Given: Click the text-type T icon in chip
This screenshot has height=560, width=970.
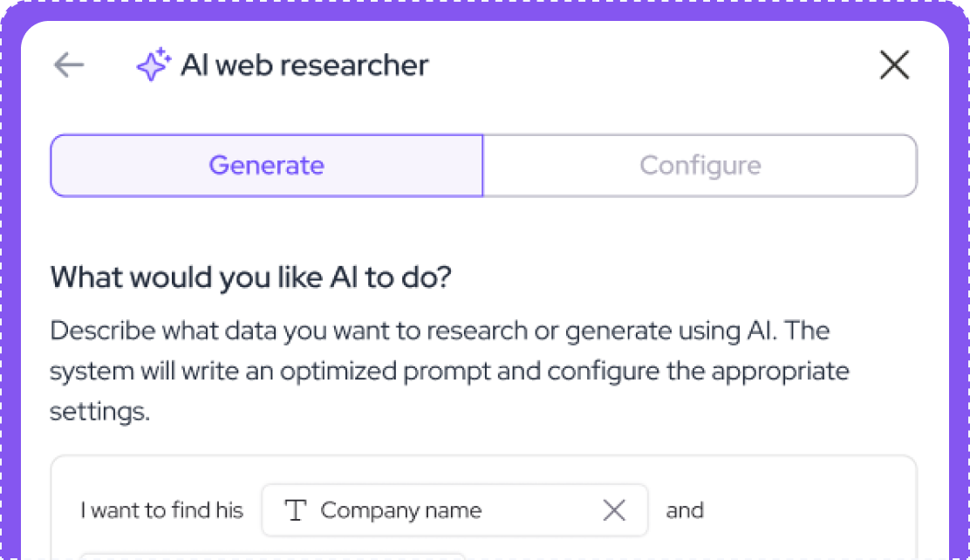Looking at the screenshot, I should tap(297, 510).
